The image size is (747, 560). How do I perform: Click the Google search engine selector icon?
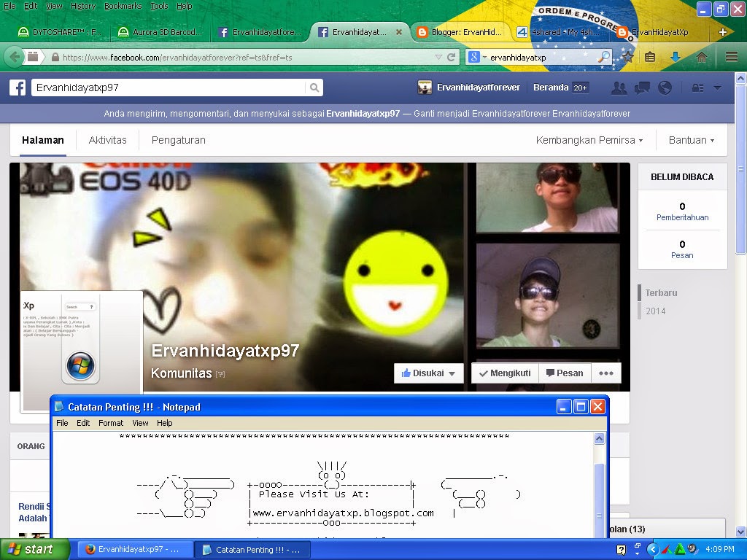[x=473, y=57]
